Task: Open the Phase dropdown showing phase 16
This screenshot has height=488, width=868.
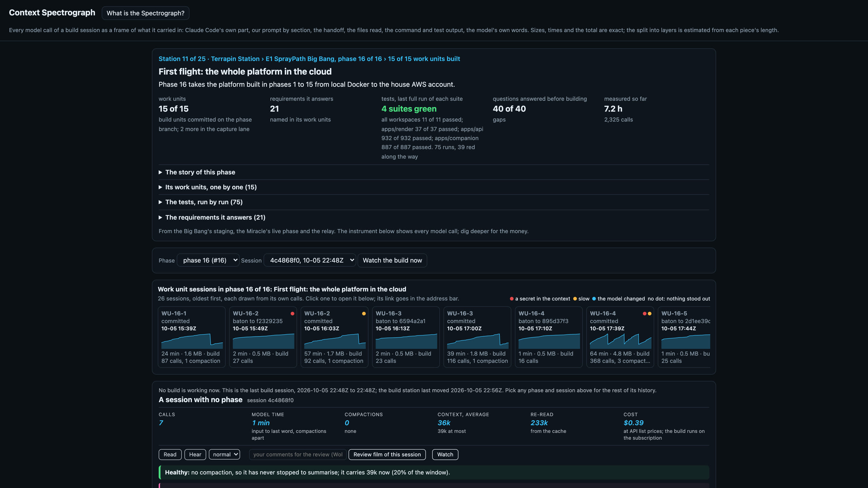Action: [x=208, y=260]
